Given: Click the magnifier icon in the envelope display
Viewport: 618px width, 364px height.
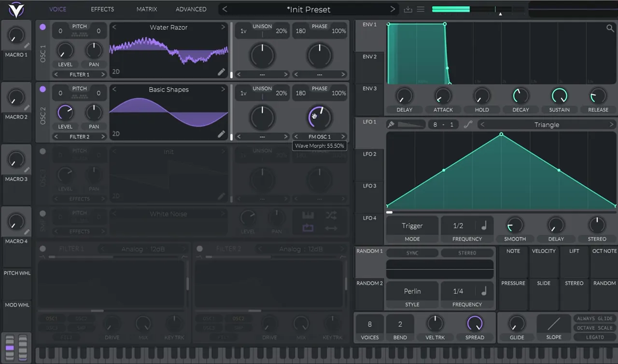Looking at the screenshot, I should (x=610, y=28).
